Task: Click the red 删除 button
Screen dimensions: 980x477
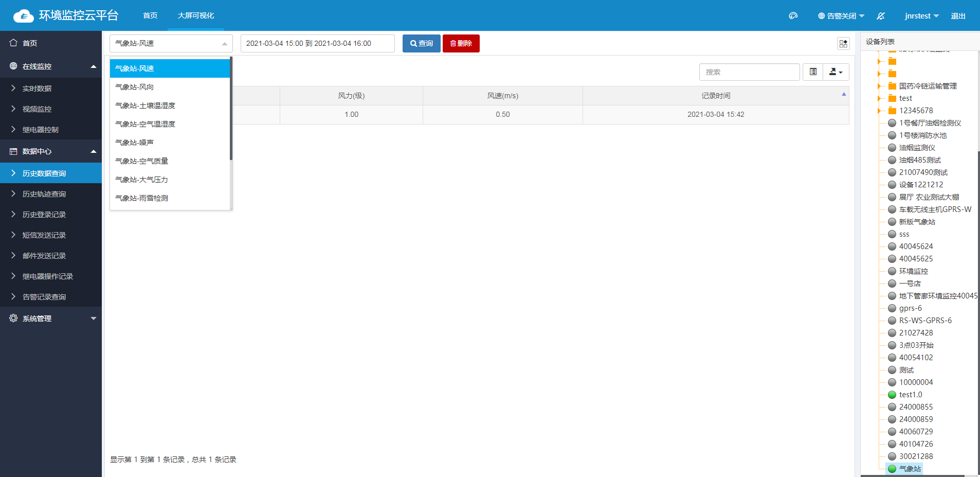Action: (461, 44)
